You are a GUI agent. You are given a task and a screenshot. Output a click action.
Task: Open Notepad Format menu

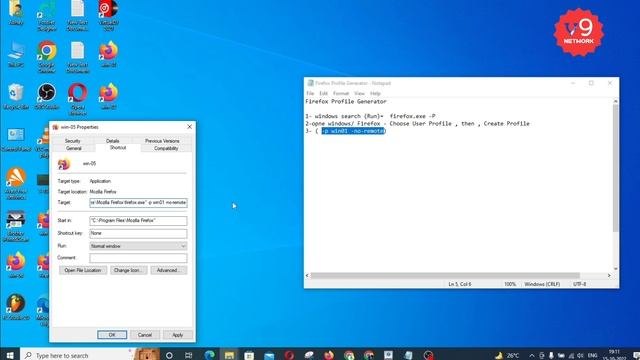pyautogui.click(x=341, y=93)
